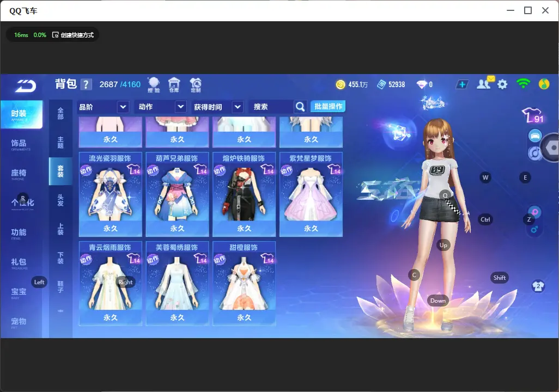Click the 动作 badge on 甜橙服饰
Screen dimensions: 559x392
pos(219,259)
